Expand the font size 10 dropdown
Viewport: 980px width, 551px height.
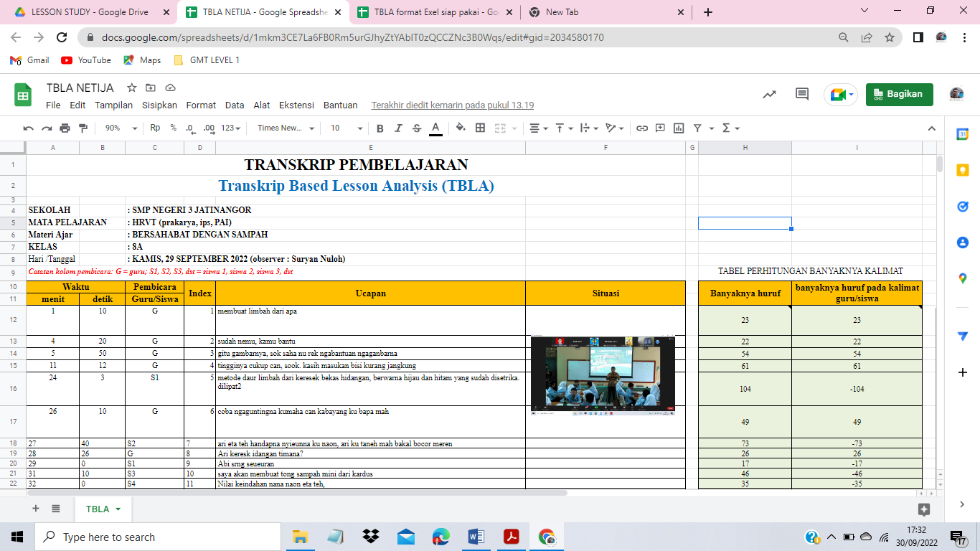click(x=347, y=128)
